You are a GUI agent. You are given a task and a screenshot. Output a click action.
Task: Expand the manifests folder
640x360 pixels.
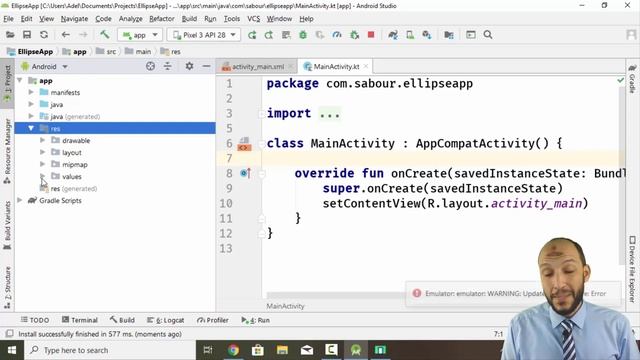tap(31, 92)
